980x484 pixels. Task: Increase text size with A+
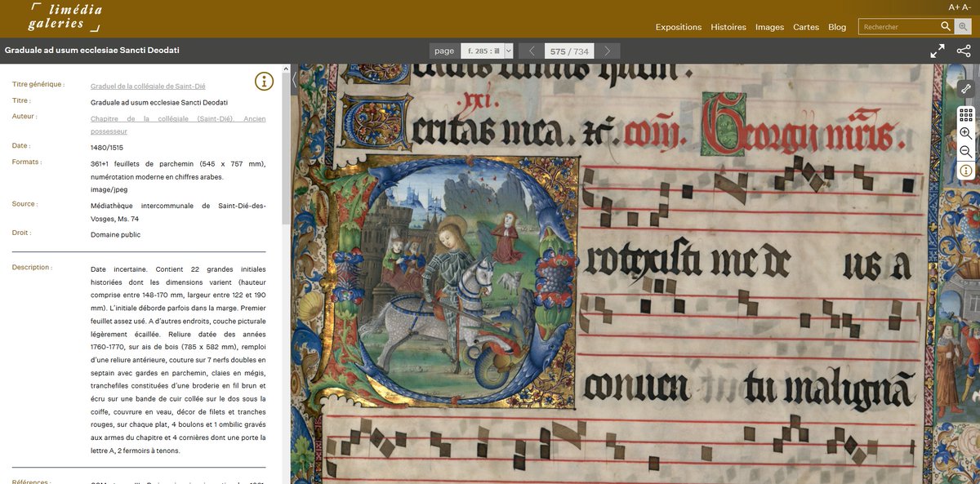coord(954,7)
